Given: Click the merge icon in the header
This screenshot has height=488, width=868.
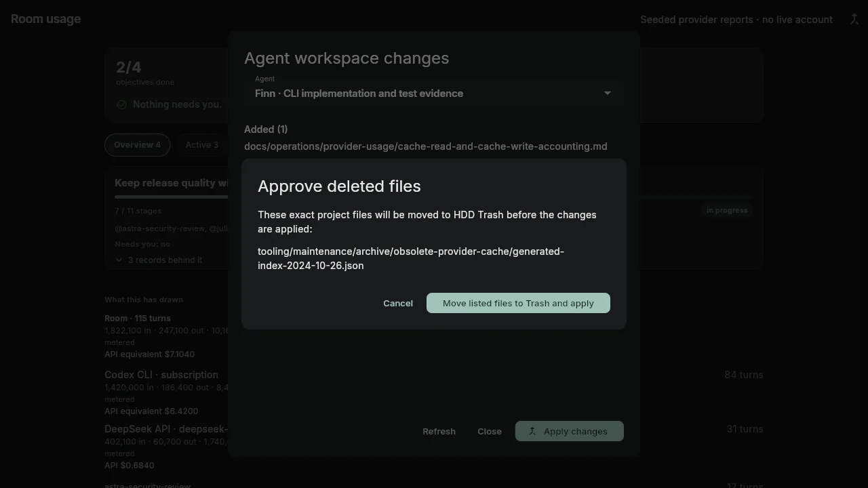Looking at the screenshot, I should click(x=854, y=19).
